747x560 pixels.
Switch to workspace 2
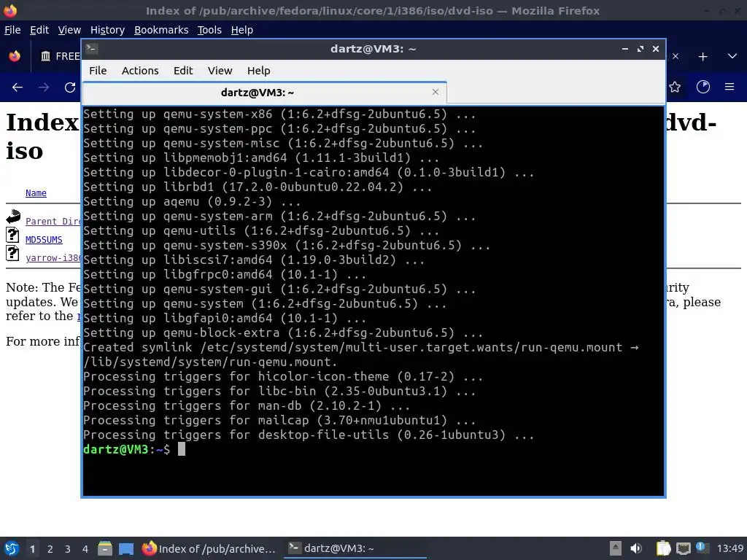[x=50, y=549]
